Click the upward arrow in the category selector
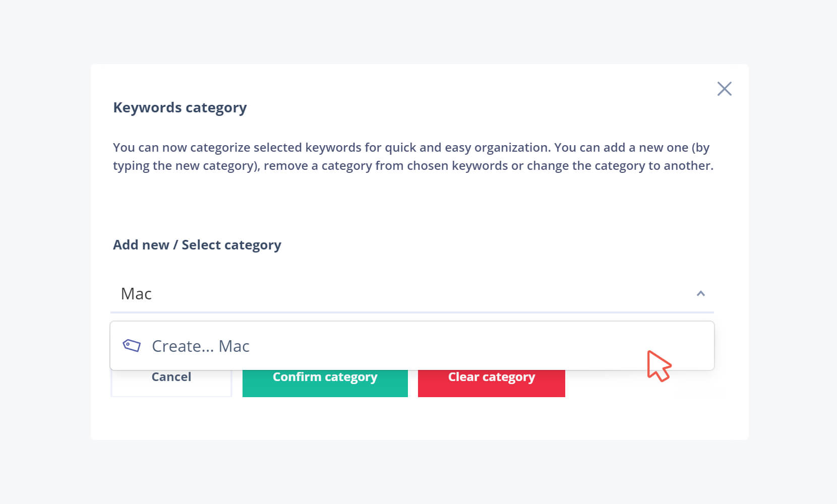Viewport: 837px width, 504px height. (700, 293)
